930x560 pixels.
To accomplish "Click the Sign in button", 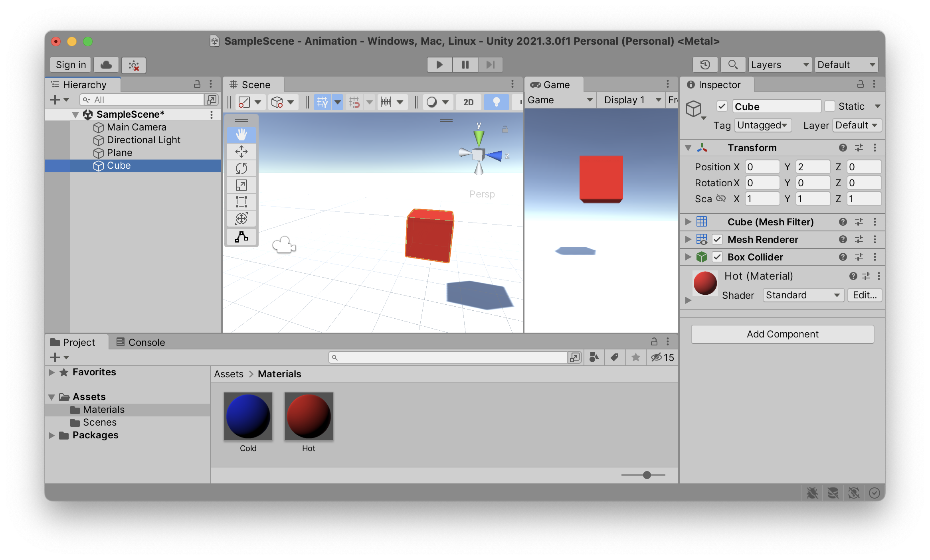I will point(70,64).
